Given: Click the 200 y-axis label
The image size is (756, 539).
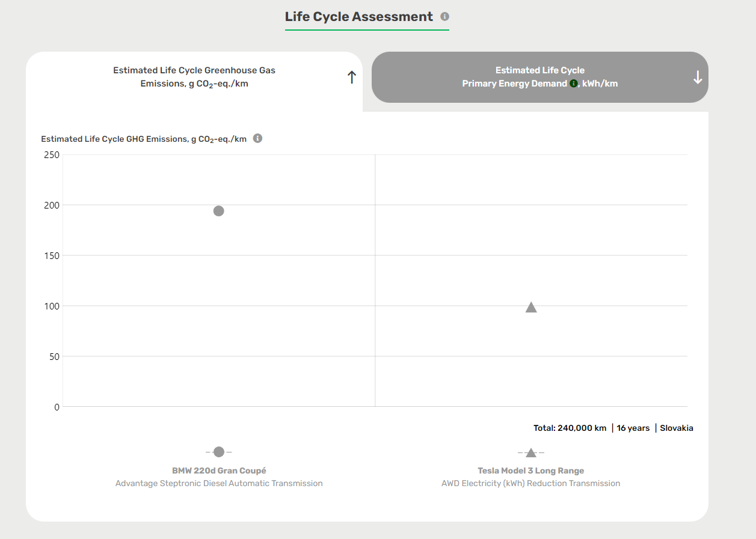Looking at the screenshot, I should [52, 206].
